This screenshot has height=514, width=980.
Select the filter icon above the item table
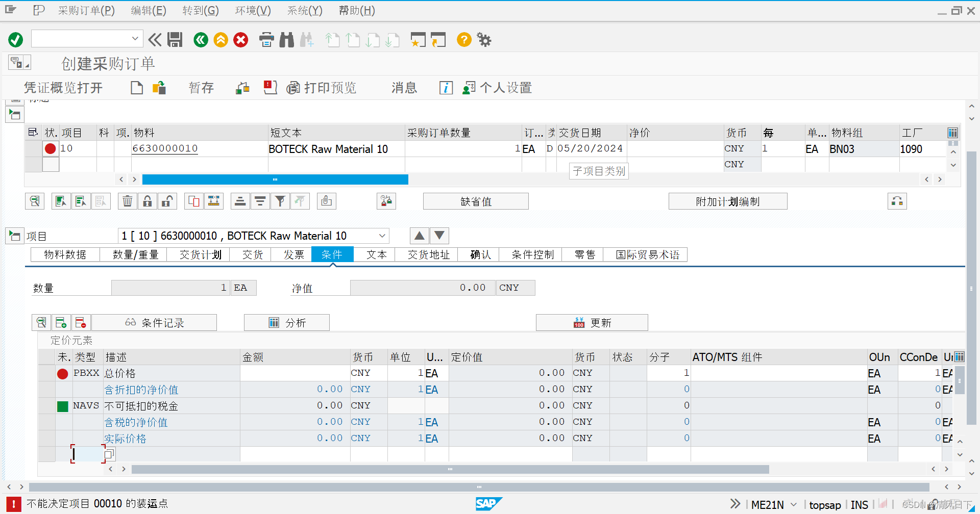(x=280, y=201)
